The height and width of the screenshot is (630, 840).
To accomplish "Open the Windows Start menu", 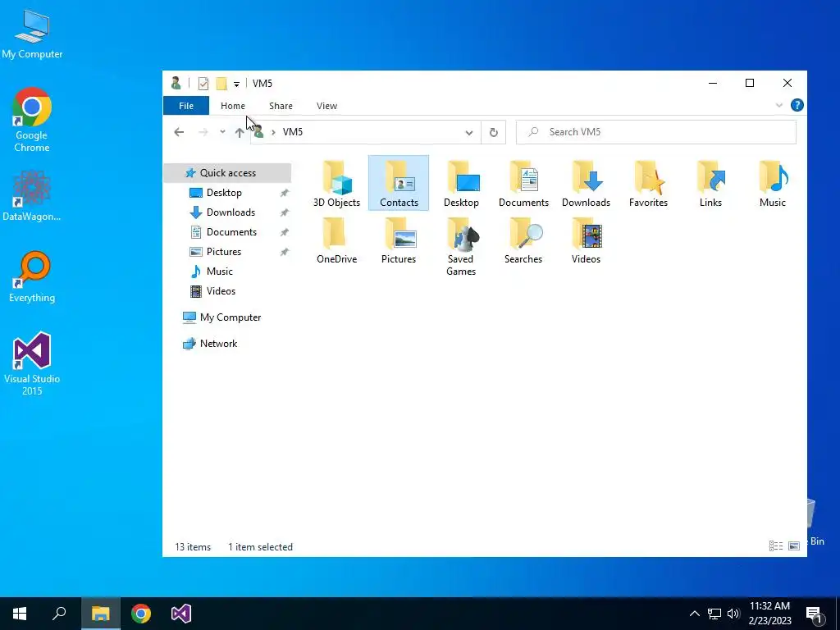I will point(20,614).
